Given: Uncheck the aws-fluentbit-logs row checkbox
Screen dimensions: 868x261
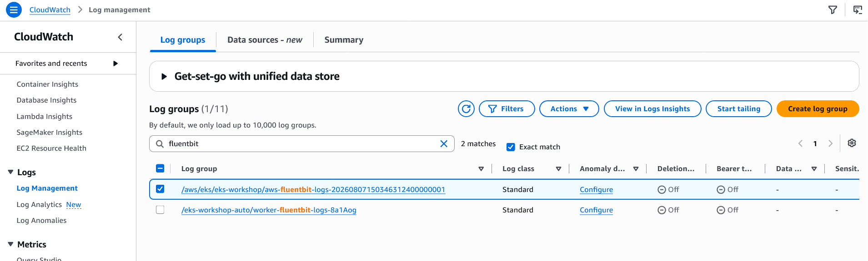Looking at the screenshot, I should tap(160, 189).
